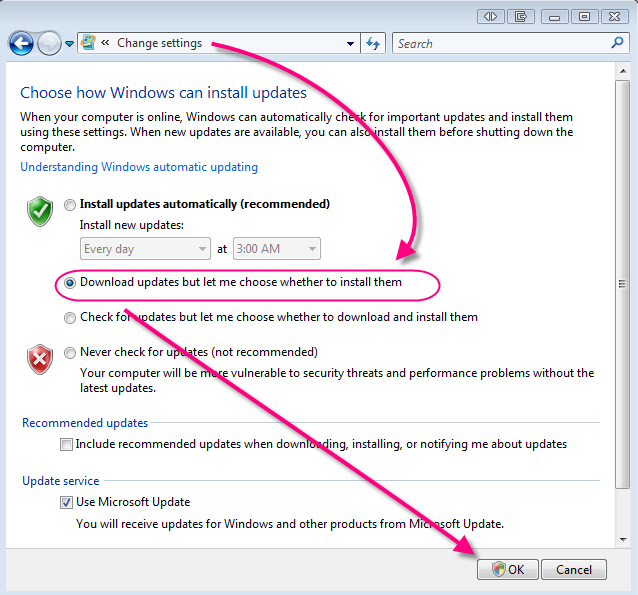
Task: Expand the address bar history dropdown
Action: click(x=350, y=44)
